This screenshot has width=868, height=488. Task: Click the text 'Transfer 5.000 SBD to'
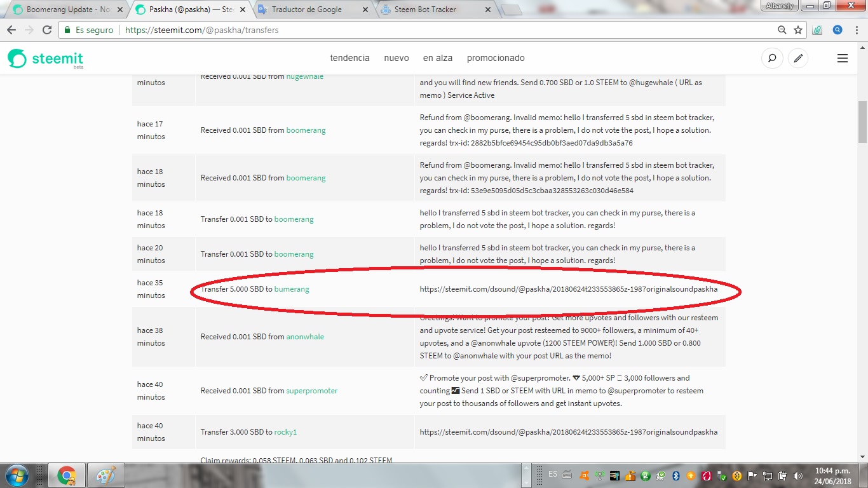[236, 289]
